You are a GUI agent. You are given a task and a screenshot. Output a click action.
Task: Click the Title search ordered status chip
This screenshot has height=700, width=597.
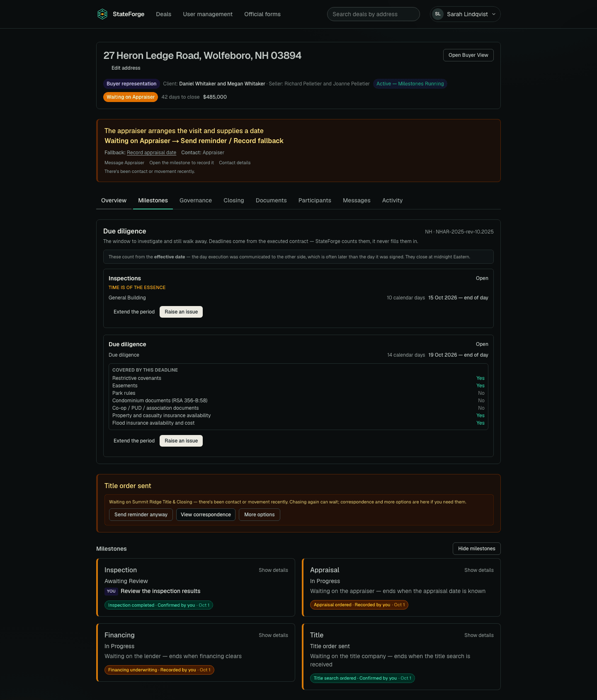coord(362,678)
